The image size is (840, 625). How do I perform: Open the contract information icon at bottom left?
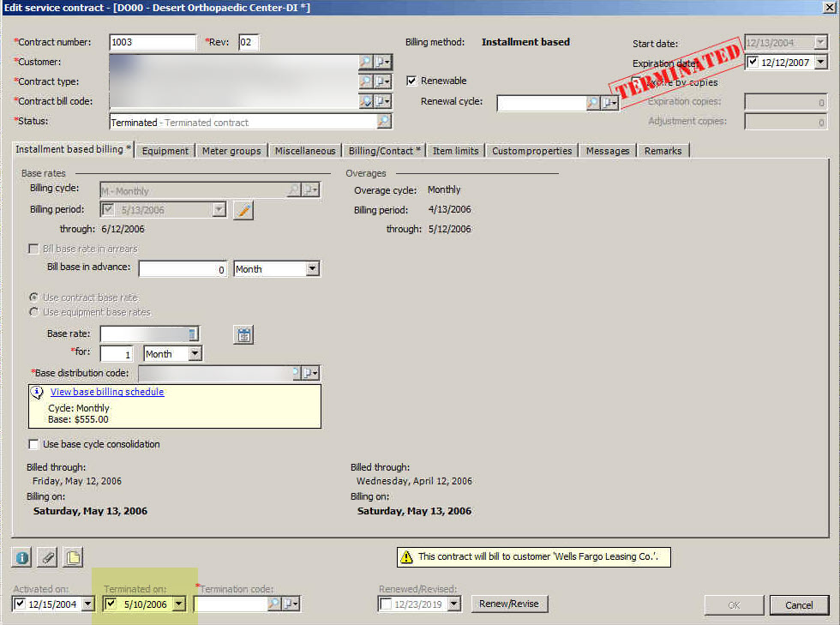coord(21,557)
